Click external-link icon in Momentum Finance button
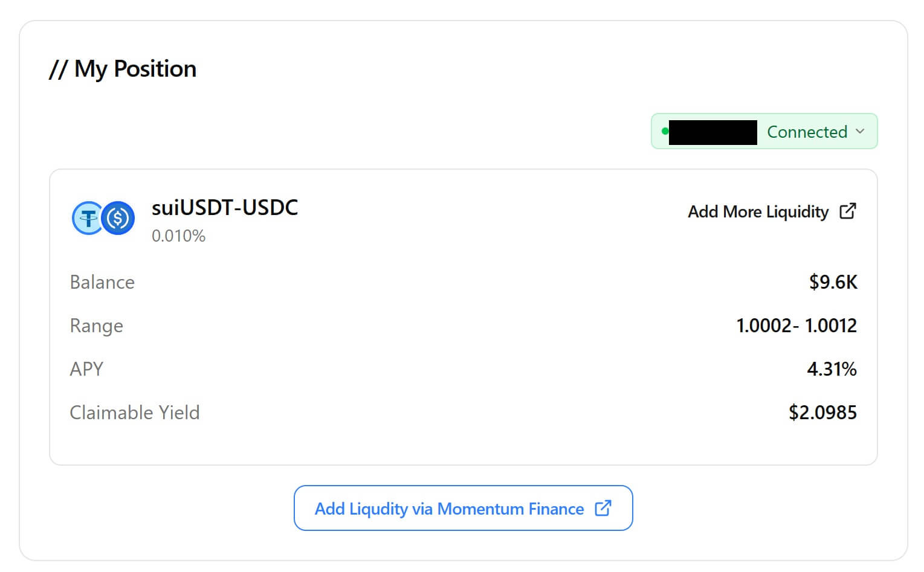The image size is (924, 572). click(603, 509)
